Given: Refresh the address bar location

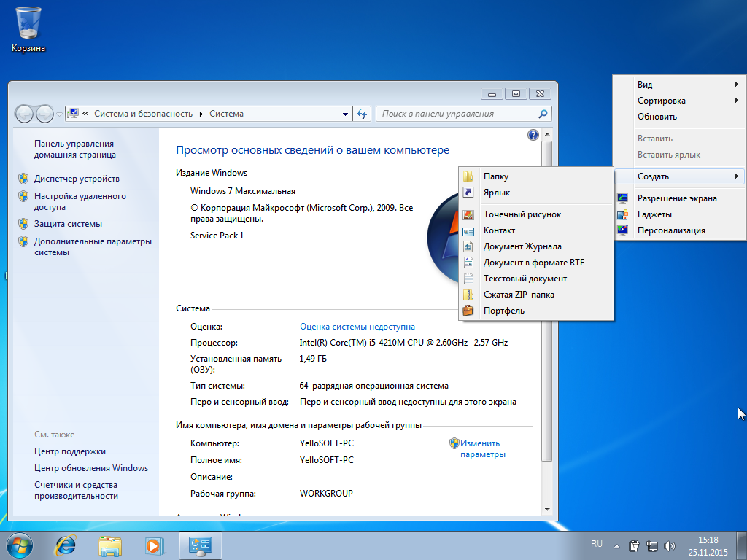Looking at the screenshot, I should click(x=362, y=114).
